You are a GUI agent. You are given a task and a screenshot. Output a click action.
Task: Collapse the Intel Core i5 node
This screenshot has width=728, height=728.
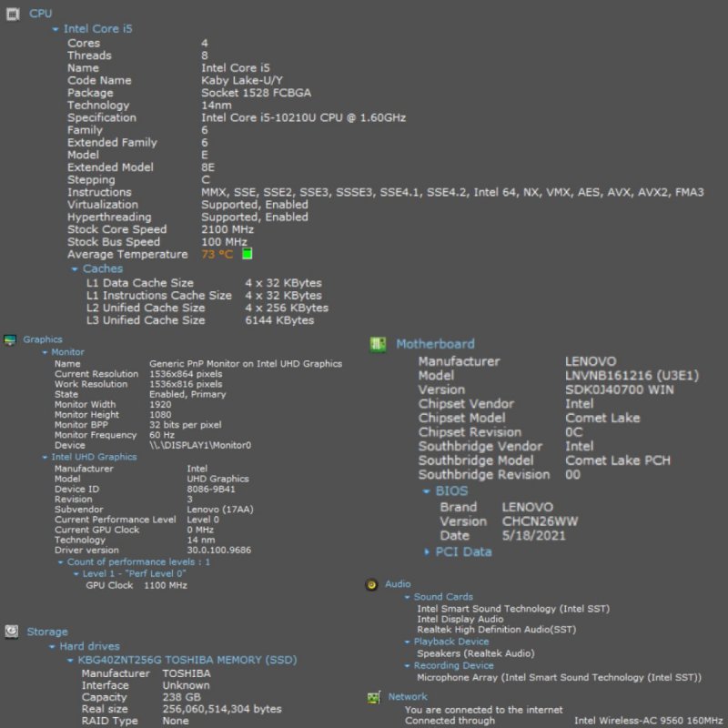pos(56,29)
